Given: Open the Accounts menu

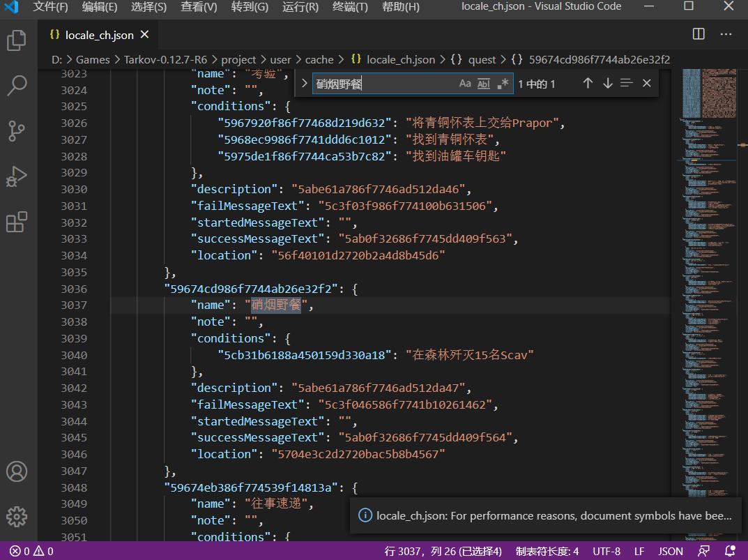Looking at the screenshot, I should point(17,471).
